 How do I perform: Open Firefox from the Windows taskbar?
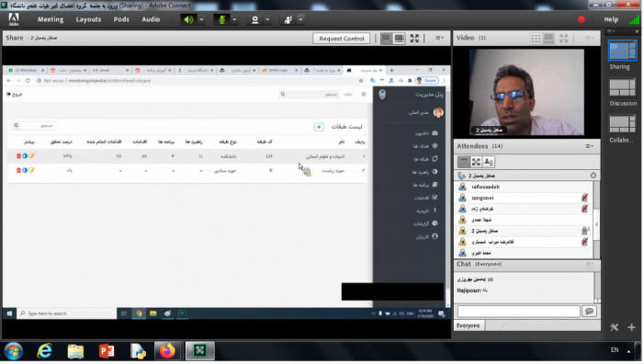[x=167, y=351]
